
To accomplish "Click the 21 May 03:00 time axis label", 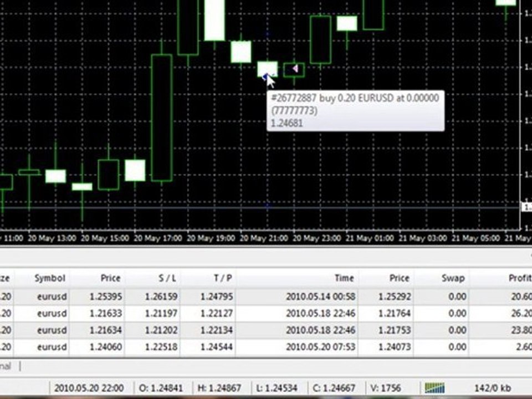I will pos(423,238).
